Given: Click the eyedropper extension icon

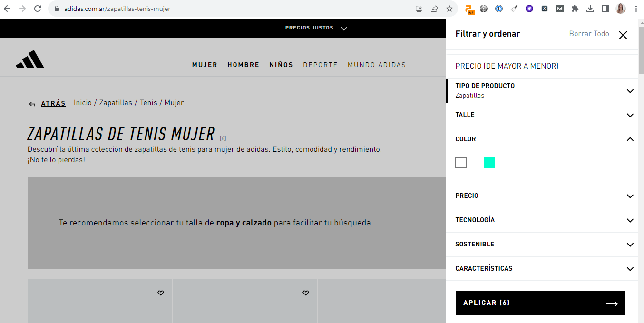Looking at the screenshot, I should 514,9.
